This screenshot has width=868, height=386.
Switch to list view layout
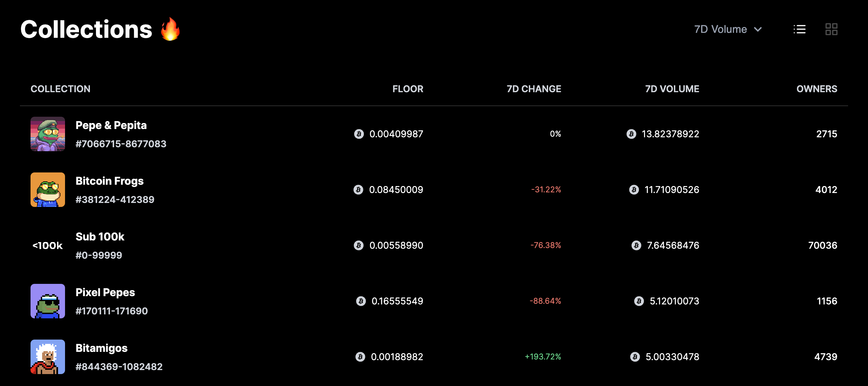click(x=799, y=29)
